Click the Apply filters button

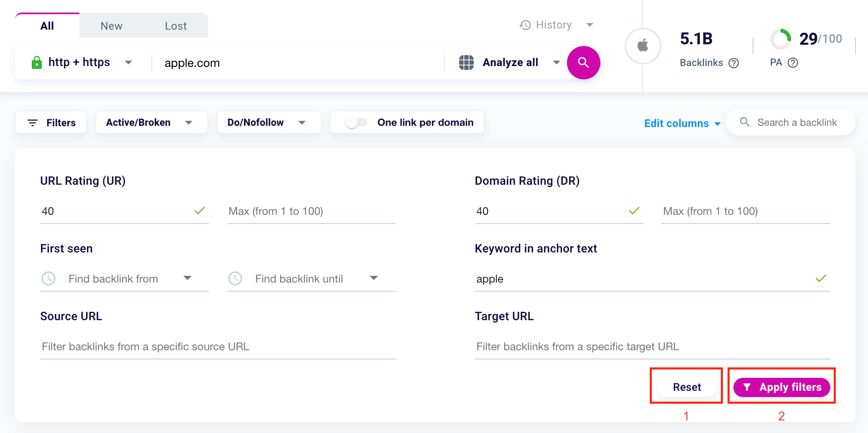coord(781,387)
